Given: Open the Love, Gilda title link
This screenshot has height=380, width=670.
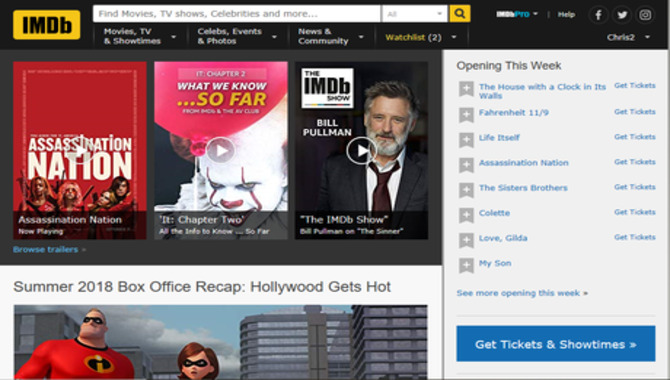Looking at the screenshot, I should (x=503, y=238).
